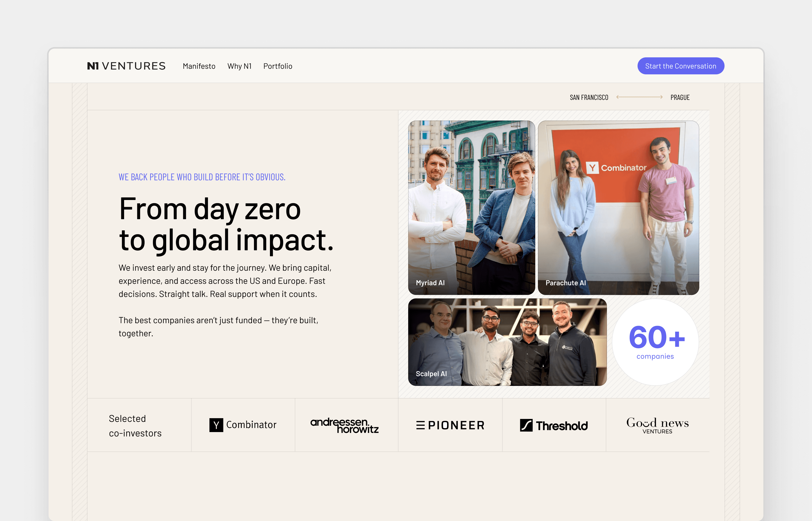
Task: Open the Why N1 page
Action: [239, 66]
